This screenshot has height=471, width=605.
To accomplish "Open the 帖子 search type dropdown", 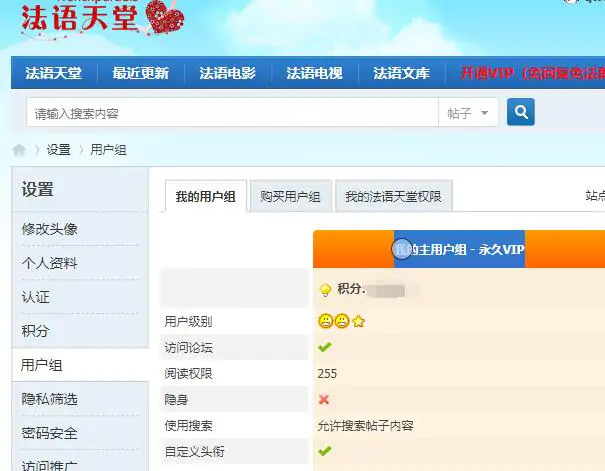I will click(468, 113).
